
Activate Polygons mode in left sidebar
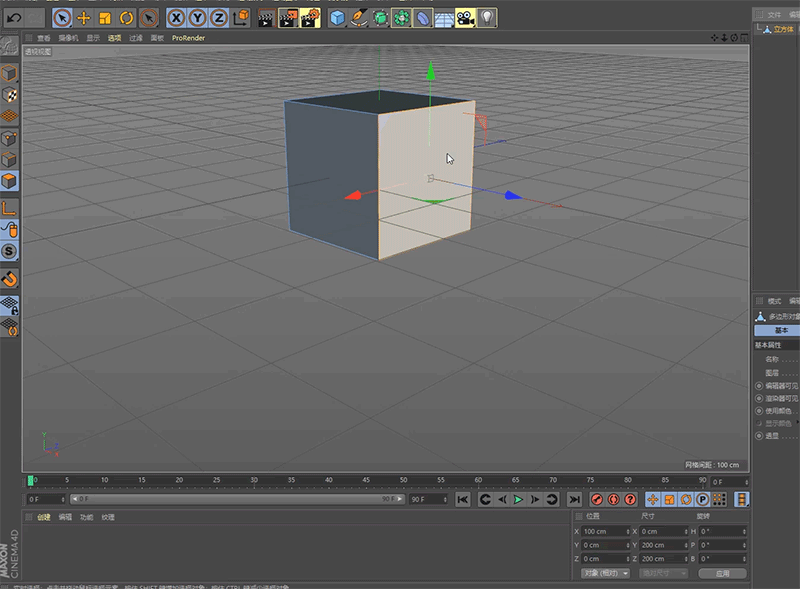click(9, 181)
